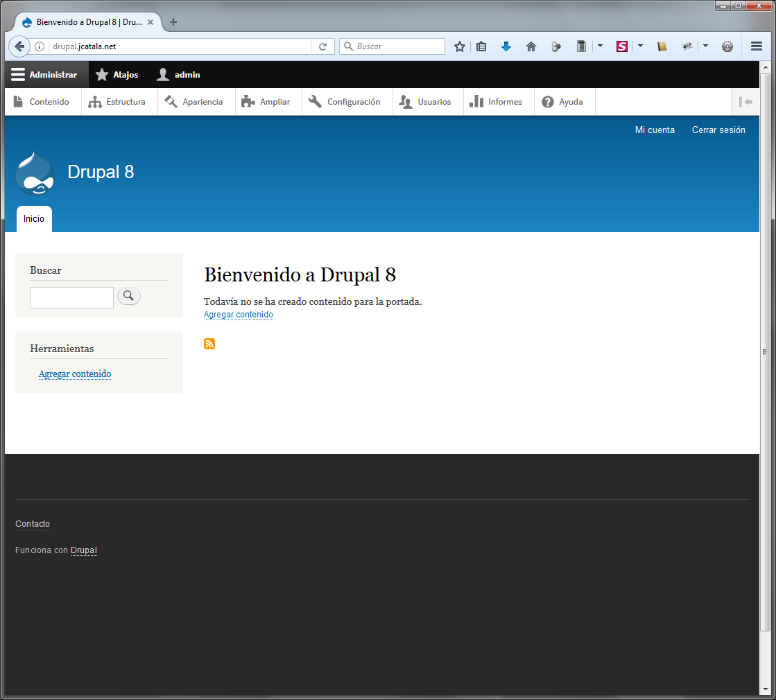Viewport: 776px width, 700px height.
Task: Open the Firefox downloads arrow icon
Action: (x=506, y=46)
